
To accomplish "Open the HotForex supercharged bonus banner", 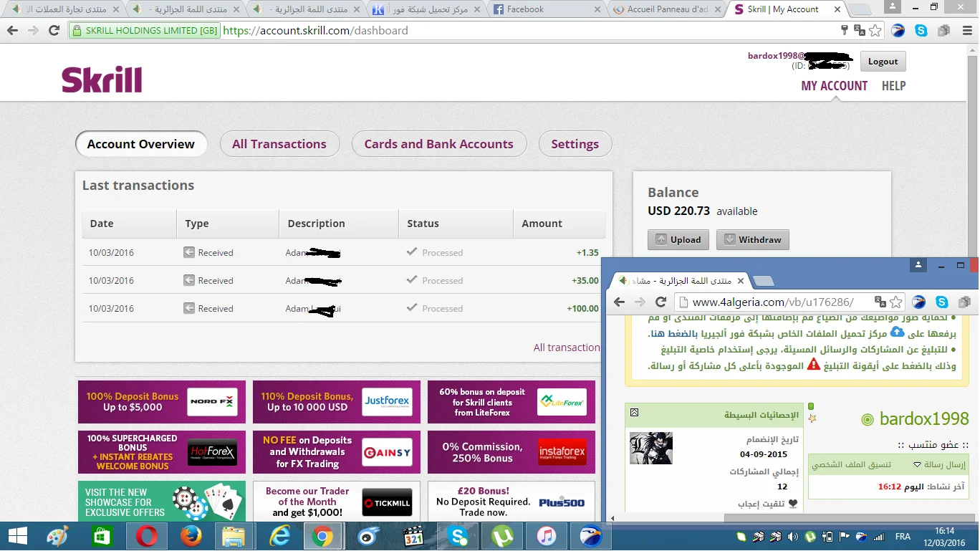I will [x=162, y=452].
